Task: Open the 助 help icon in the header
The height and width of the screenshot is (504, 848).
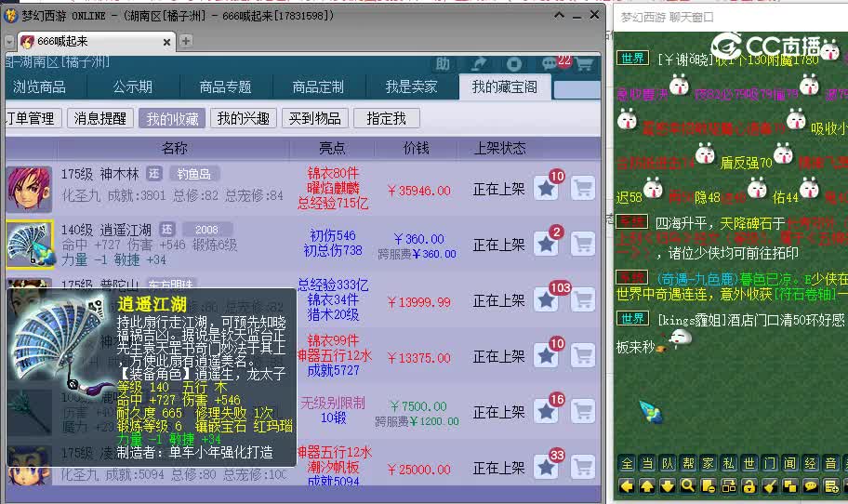Action: 443,64
